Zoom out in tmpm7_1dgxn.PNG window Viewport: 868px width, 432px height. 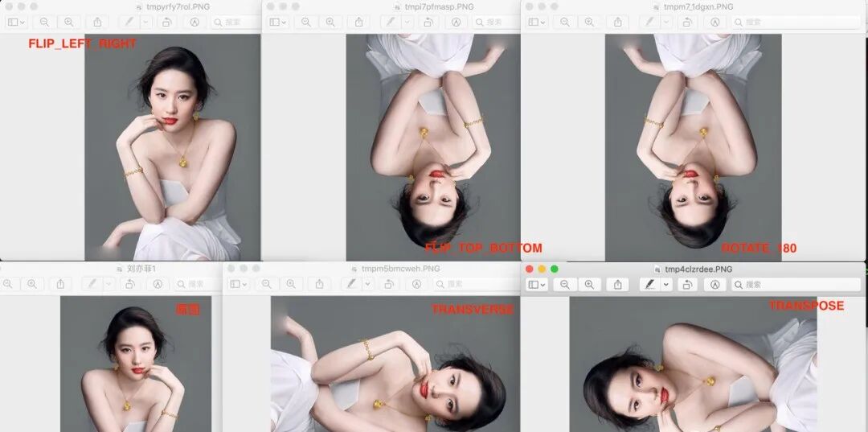pos(565,23)
